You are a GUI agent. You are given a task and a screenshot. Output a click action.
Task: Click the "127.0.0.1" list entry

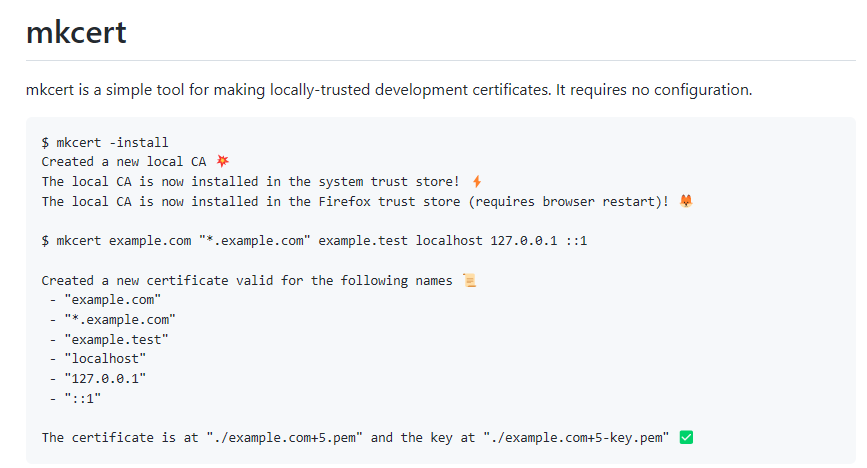pyautogui.click(x=105, y=378)
